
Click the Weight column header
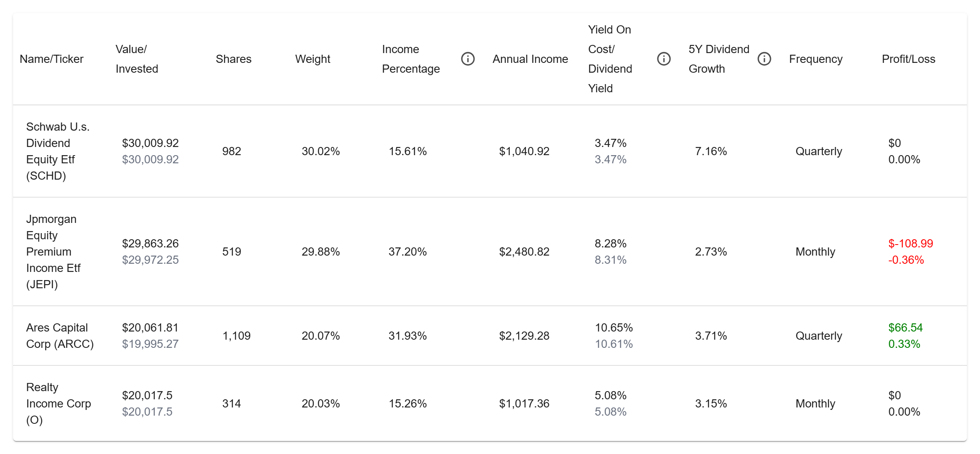coord(312,59)
